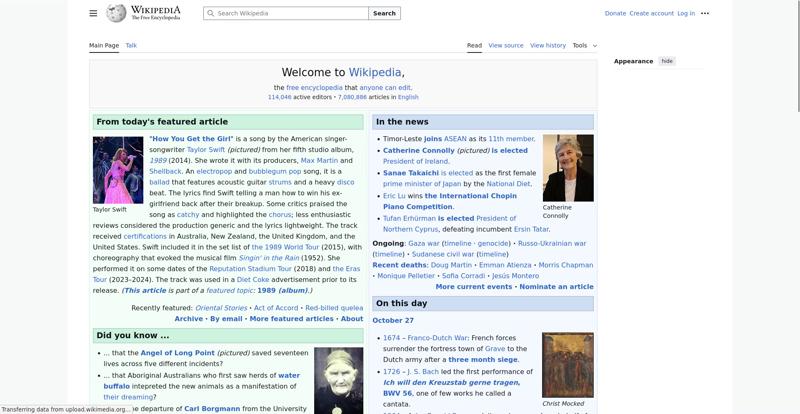800x414 pixels.
Task: Switch to the Talk tab
Action: coord(131,45)
